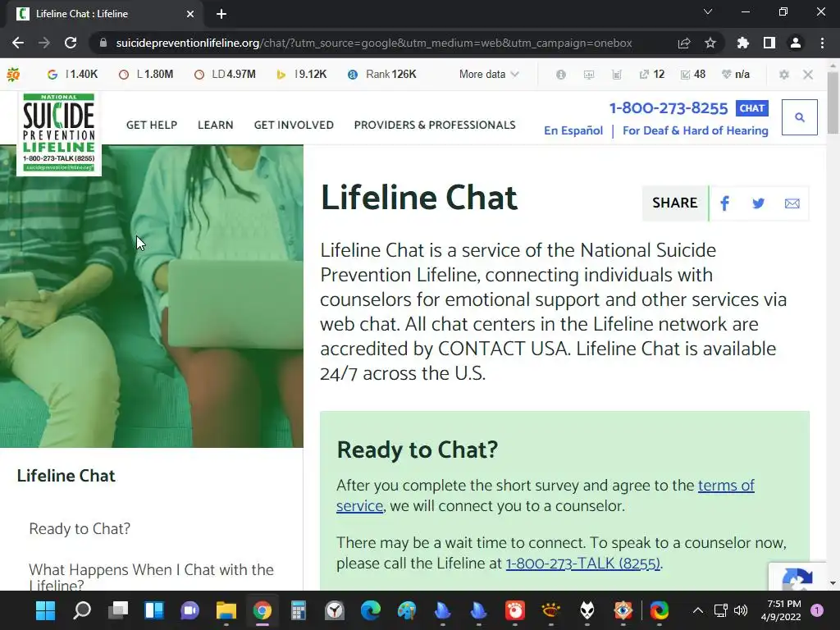Click Bing index 9.12K metric
The height and width of the screenshot is (630, 840).
point(301,75)
